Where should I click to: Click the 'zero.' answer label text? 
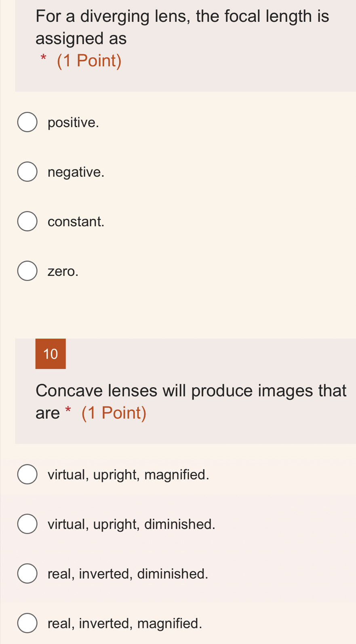coord(63,271)
